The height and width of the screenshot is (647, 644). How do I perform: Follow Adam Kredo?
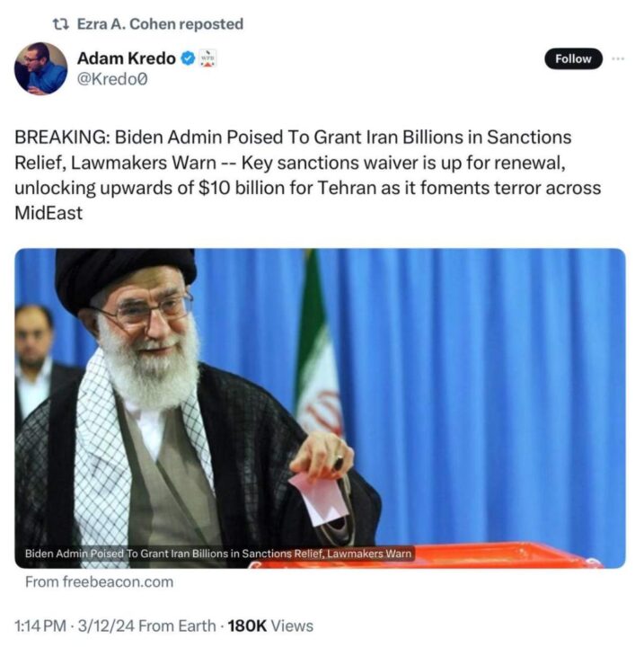[x=573, y=59]
